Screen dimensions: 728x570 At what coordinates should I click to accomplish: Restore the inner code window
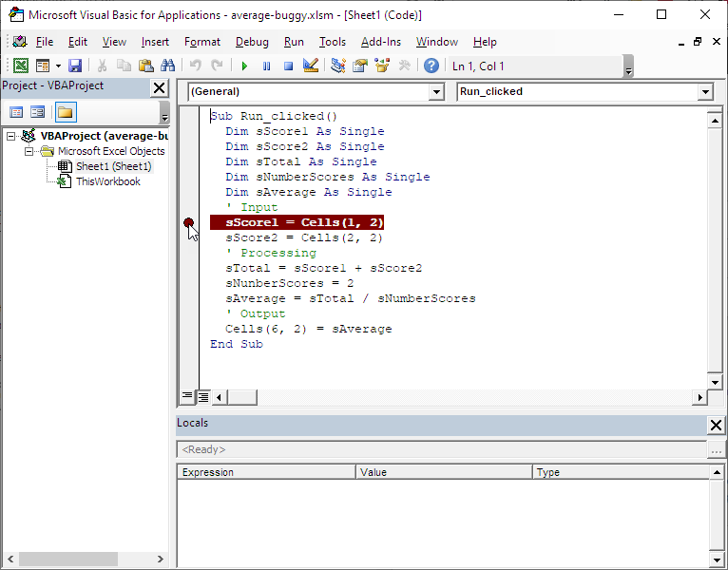coord(698,42)
